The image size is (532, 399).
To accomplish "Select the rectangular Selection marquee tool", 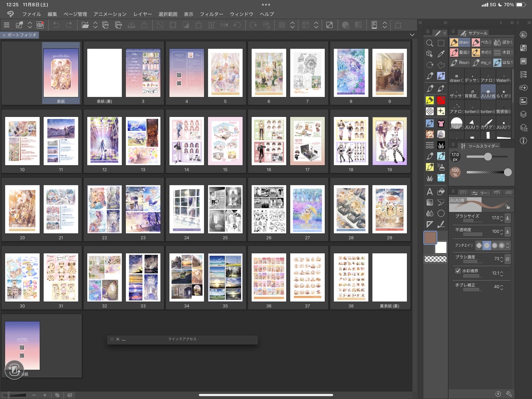I will [x=441, y=43].
